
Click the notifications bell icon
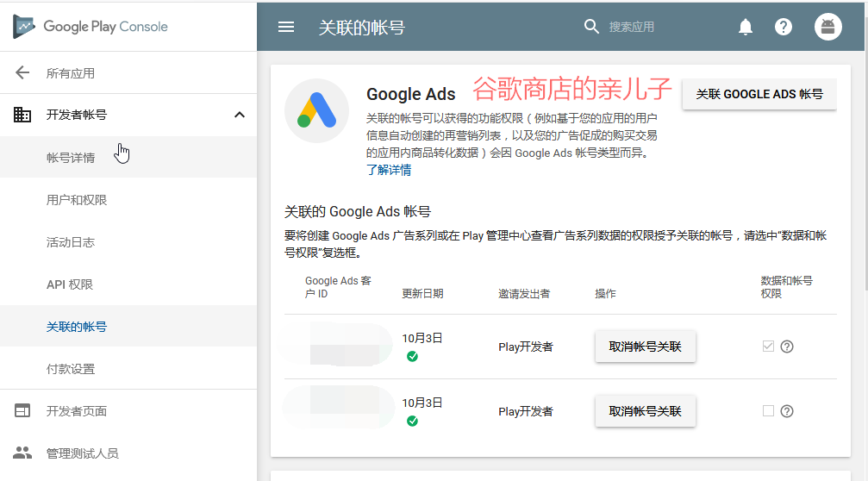pyautogui.click(x=746, y=27)
